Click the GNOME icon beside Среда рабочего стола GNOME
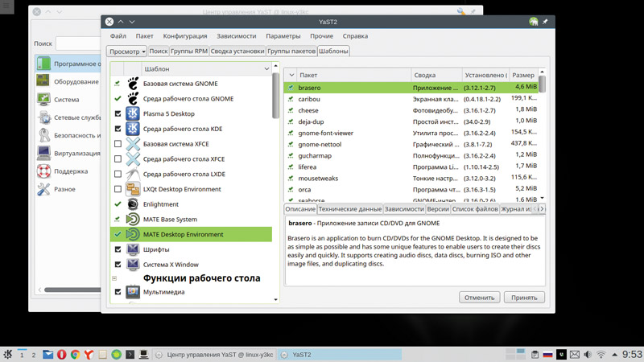This screenshot has height=362, width=644. click(133, 98)
